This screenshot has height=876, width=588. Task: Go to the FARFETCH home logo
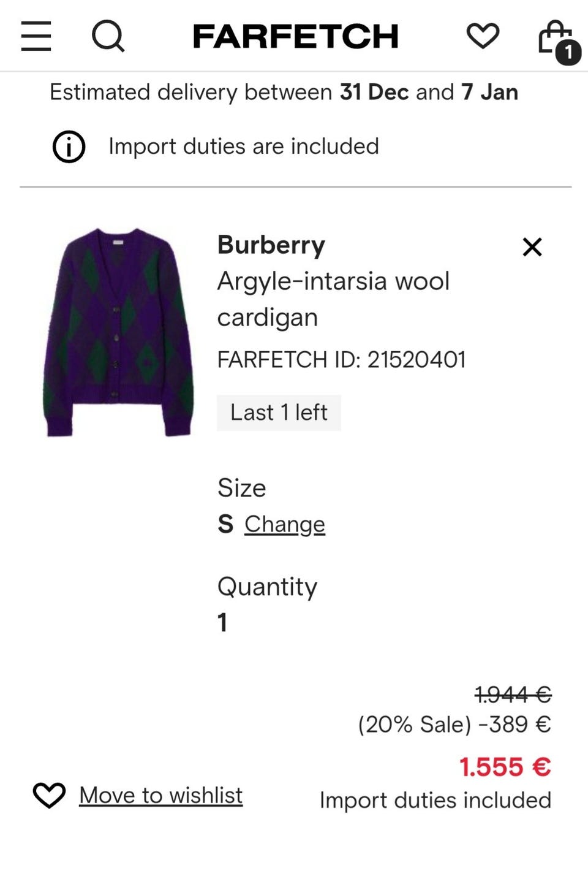click(x=295, y=36)
